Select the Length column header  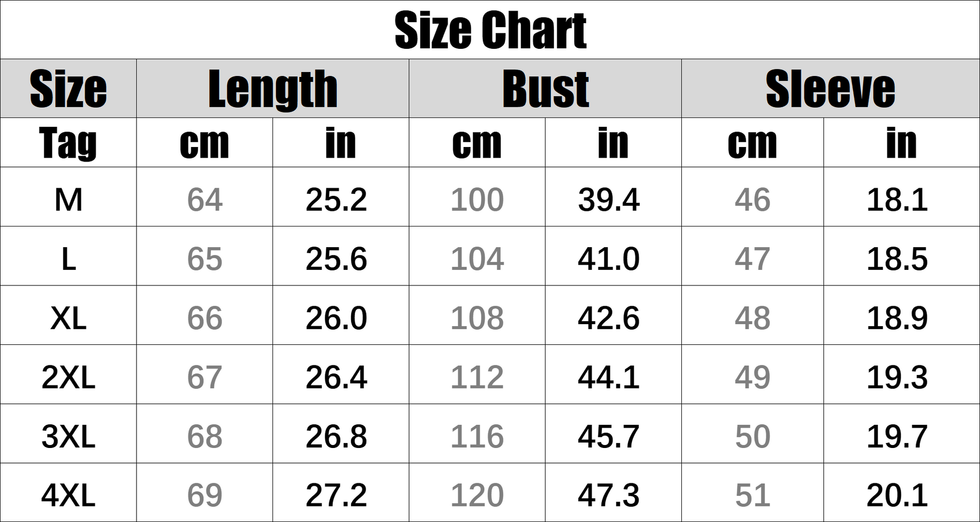(272, 89)
